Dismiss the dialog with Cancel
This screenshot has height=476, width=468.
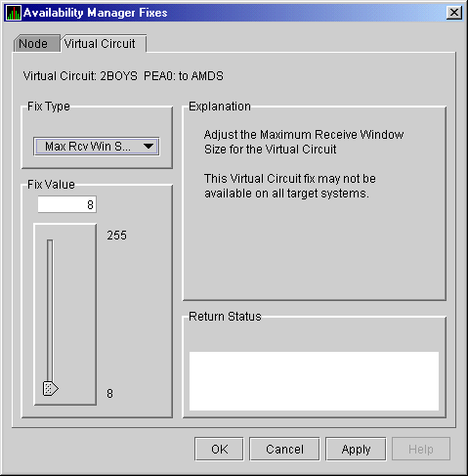pyautogui.click(x=284, y=449)
